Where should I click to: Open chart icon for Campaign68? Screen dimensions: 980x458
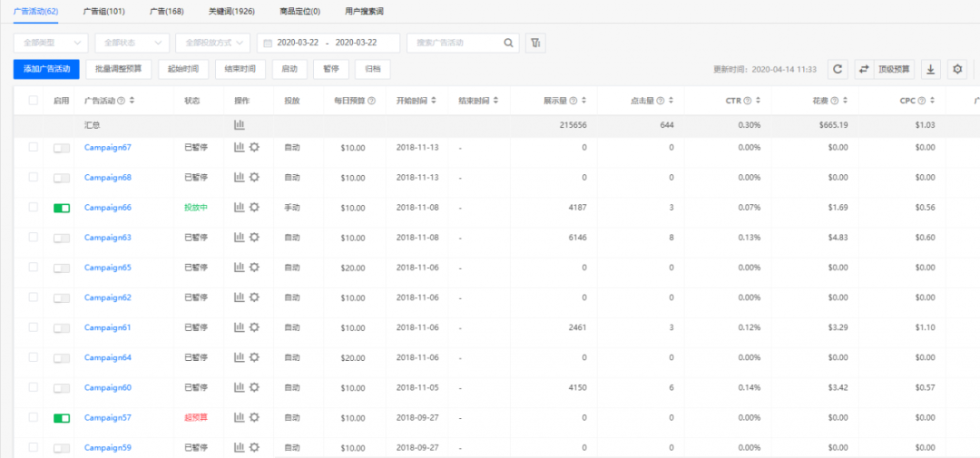(239, 177)
